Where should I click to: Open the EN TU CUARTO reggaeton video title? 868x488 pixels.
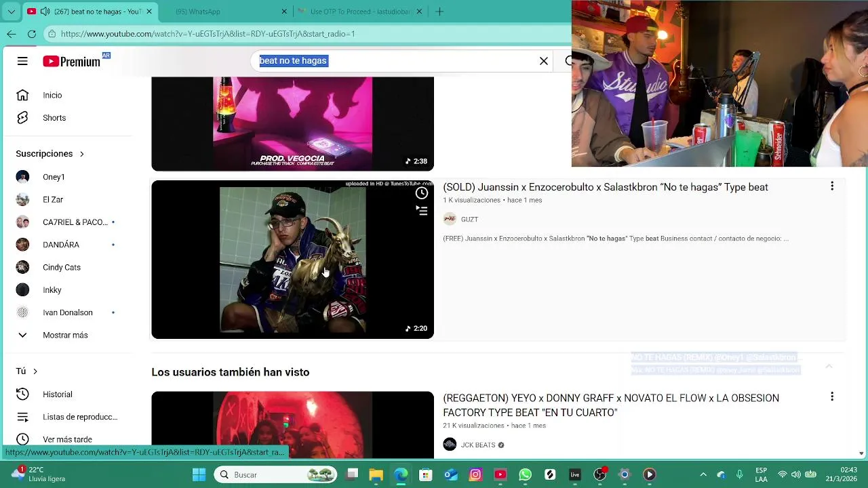611,405
